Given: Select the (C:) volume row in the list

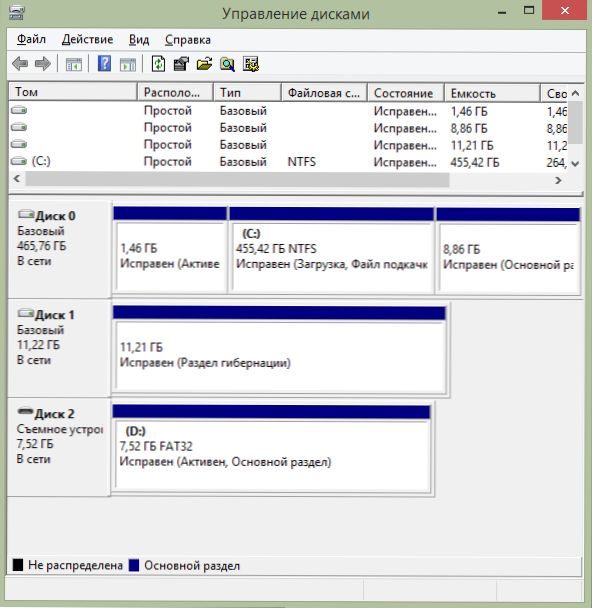Looking at the screenshot, I should tap(288, 161).
